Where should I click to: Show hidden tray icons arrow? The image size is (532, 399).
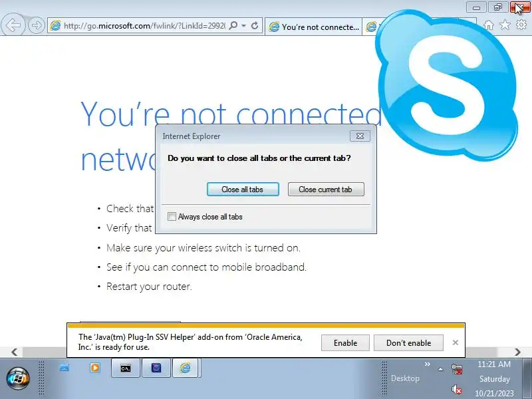click(440, 369)
